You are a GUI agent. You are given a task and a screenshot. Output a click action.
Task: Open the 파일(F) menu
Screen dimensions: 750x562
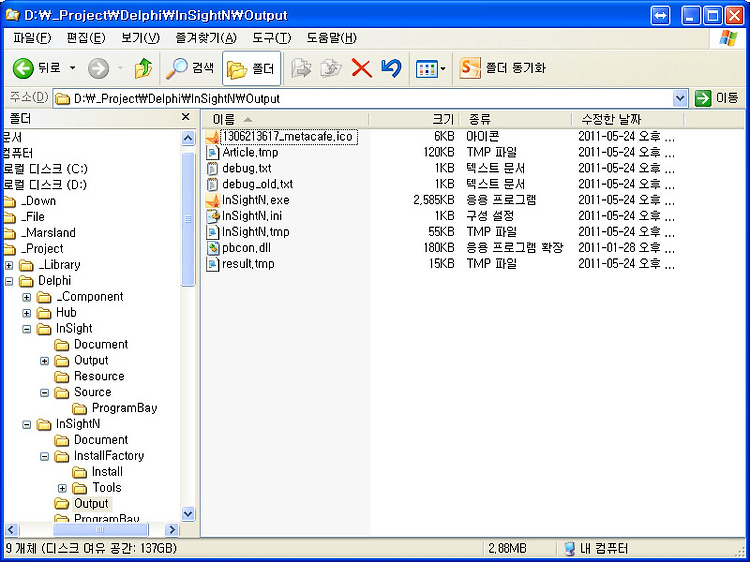click(32, 38)
